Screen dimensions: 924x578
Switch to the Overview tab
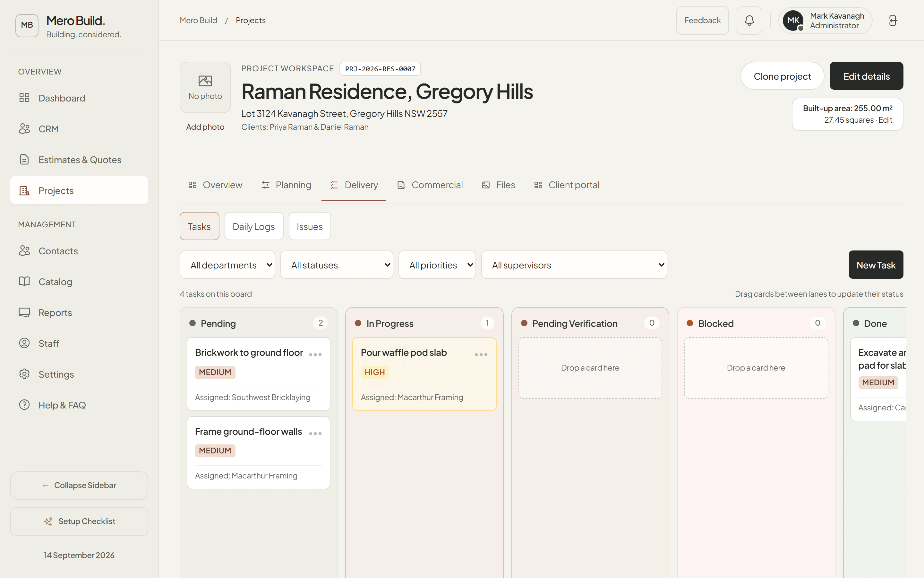(x=215, y=185)
